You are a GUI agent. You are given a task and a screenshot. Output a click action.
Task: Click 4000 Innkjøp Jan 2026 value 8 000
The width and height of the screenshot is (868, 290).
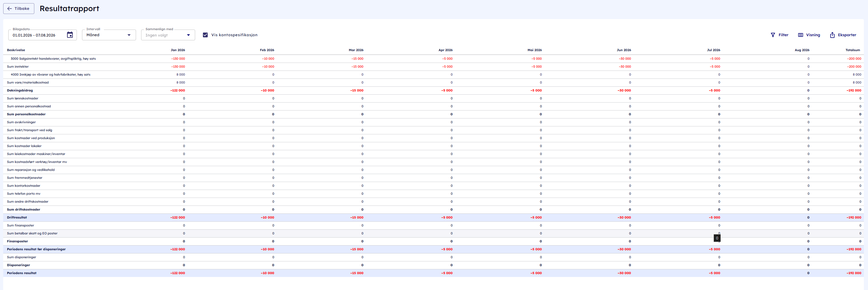[181, 74]
